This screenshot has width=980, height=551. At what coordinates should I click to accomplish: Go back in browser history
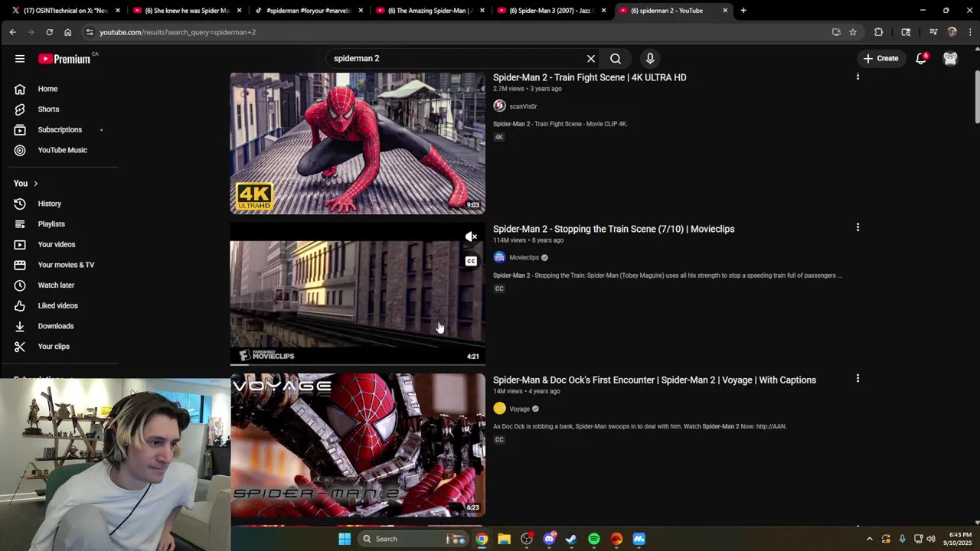(12, 32)
